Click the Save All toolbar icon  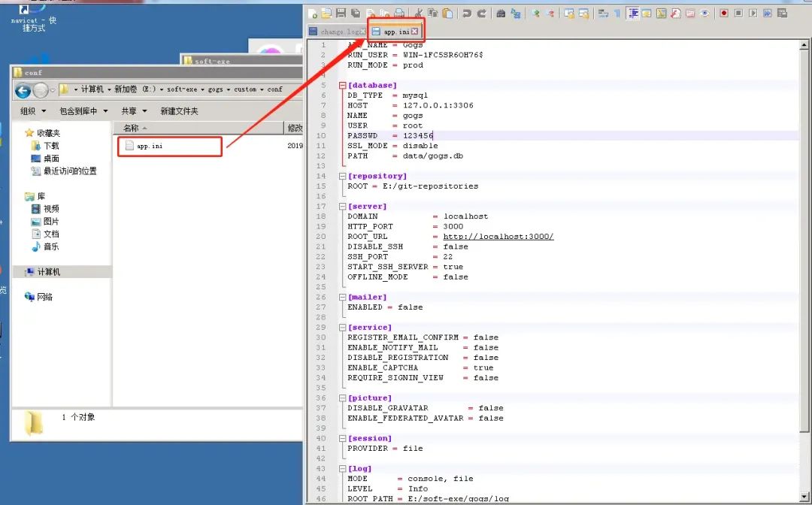pos(355,14)
